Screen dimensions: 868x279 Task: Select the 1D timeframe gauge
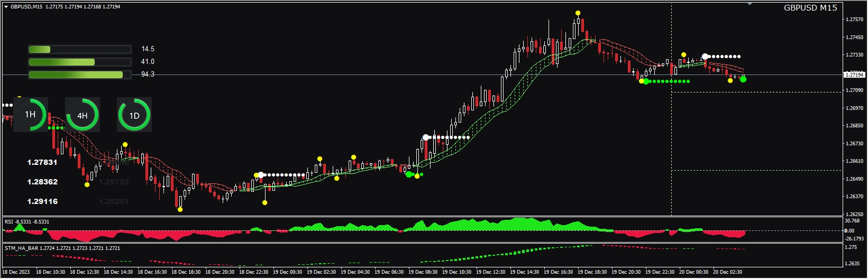pos(134,115)
